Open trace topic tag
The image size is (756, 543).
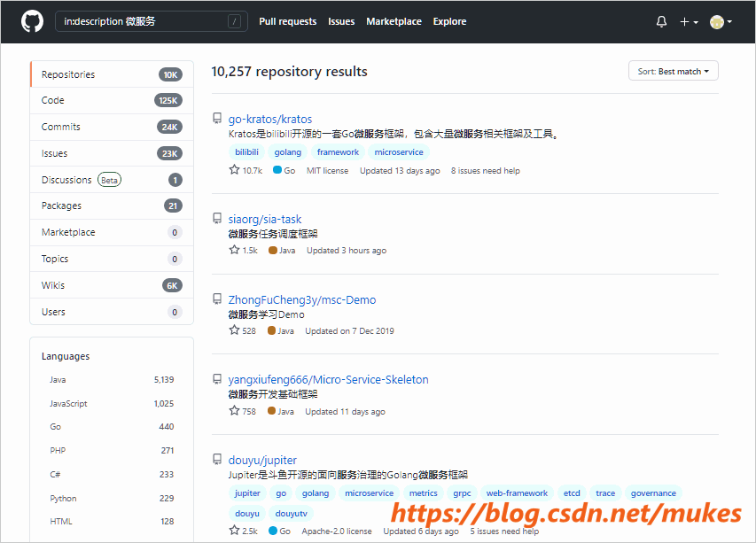click(605, 493)
